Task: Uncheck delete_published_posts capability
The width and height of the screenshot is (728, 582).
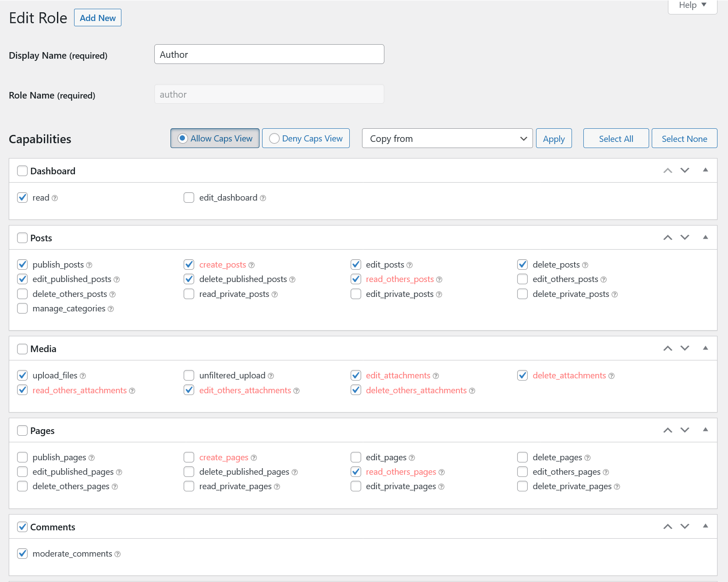Action: 189,279
